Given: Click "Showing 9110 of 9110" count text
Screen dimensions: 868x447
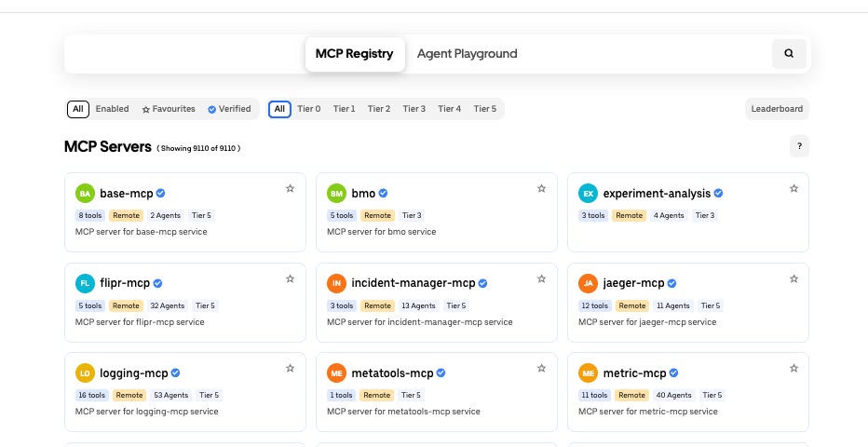Looking at the screenshot, I should pyautogui.click(x=198, y=148).
